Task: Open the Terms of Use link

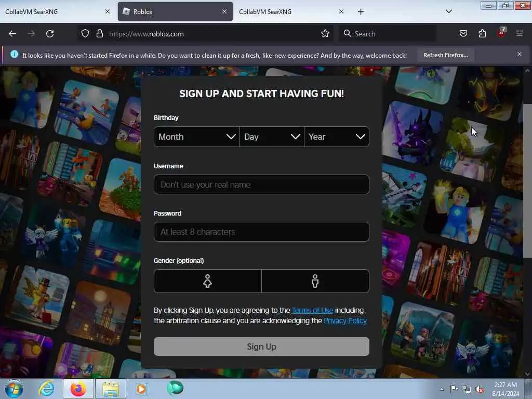Action: pyautogui.click(x=312, y=310)
